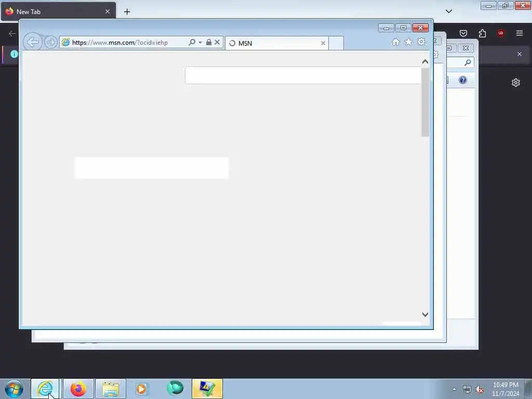
Task: Open the network tray icon
Action: point(467,390)
